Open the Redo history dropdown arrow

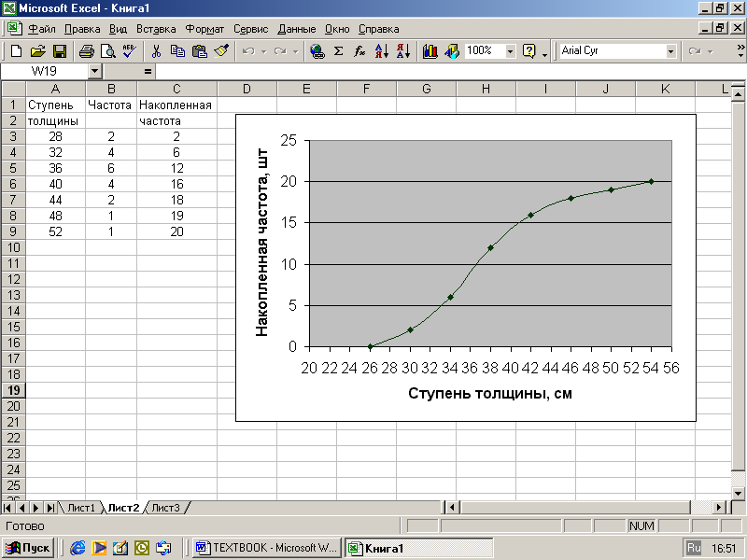point(295,51)
